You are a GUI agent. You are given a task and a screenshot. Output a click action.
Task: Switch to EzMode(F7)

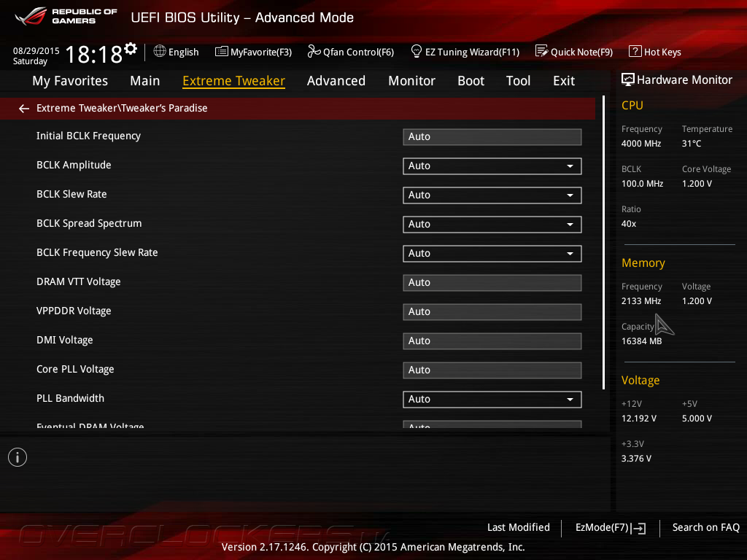[x=611, y=528]
